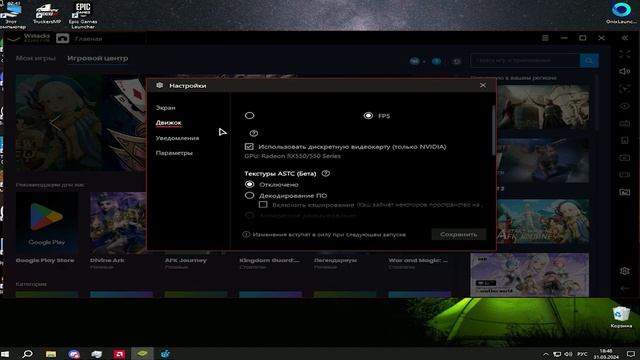Select the Декодирование ПО radio option
This screenshot has height=360, width=640.
(x=249, y=196)
